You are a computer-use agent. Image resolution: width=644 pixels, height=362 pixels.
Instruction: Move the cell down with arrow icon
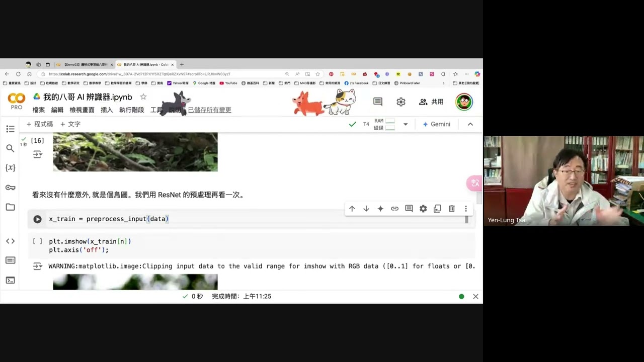(x=366, y=209)
